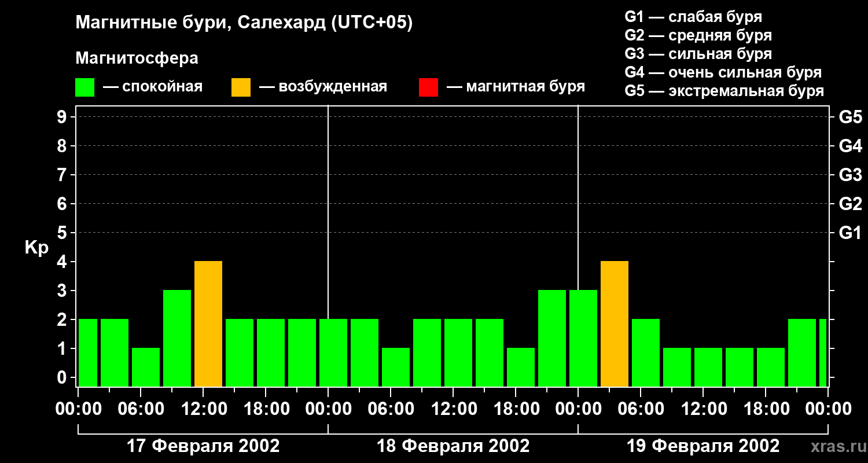Screen dimensions: 868x463
Task: Select the green "спокойная" legend swatch
Action: click(85, 87)
